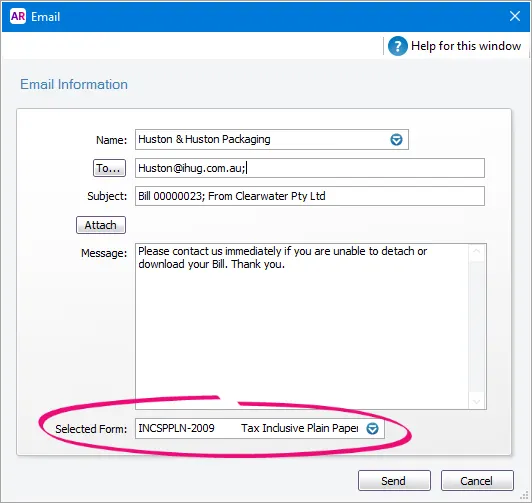Expand the Name dropdown arrow
Screen dimensions: 532x503
click(x=396, y=139)
